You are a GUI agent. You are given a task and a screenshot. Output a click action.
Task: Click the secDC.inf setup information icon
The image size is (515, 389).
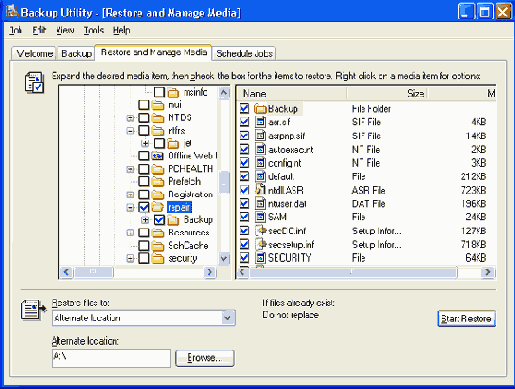pyautogui.click(x=260, y=231)
